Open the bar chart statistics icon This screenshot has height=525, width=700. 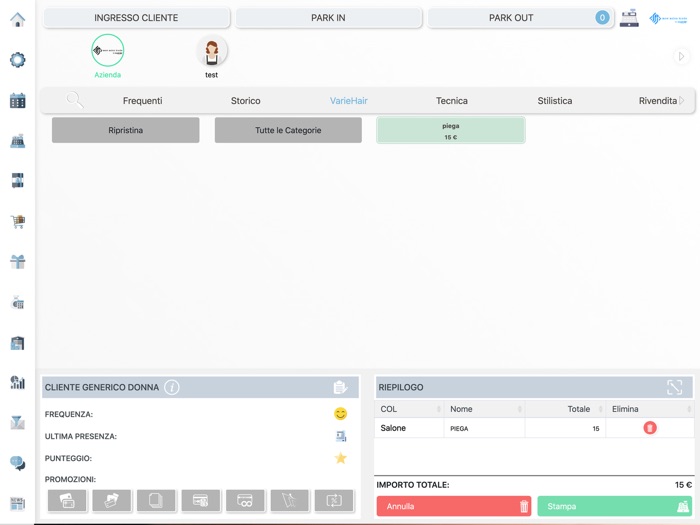pyautogui.click(x=17, y=382)
